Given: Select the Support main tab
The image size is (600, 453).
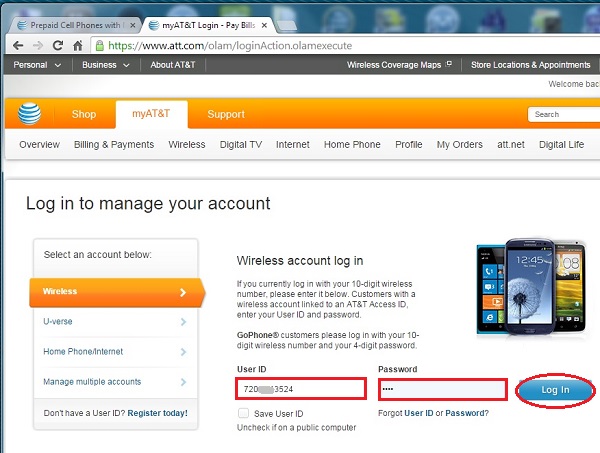Looking at the screenshot, I should pyautogui.click(x=226, y=114).
